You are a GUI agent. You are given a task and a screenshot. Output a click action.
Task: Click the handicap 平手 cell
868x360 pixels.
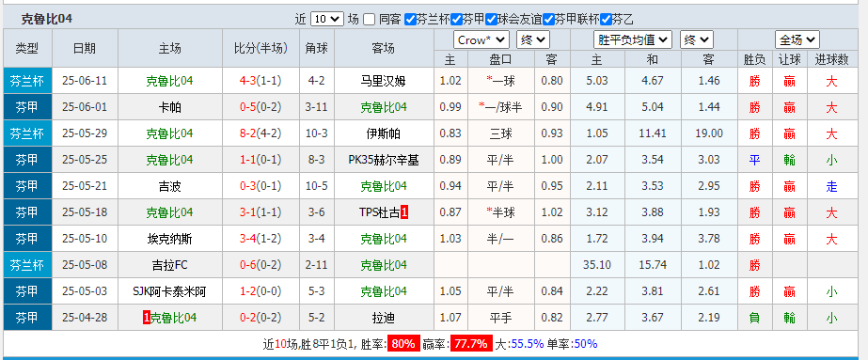[501, 318]
